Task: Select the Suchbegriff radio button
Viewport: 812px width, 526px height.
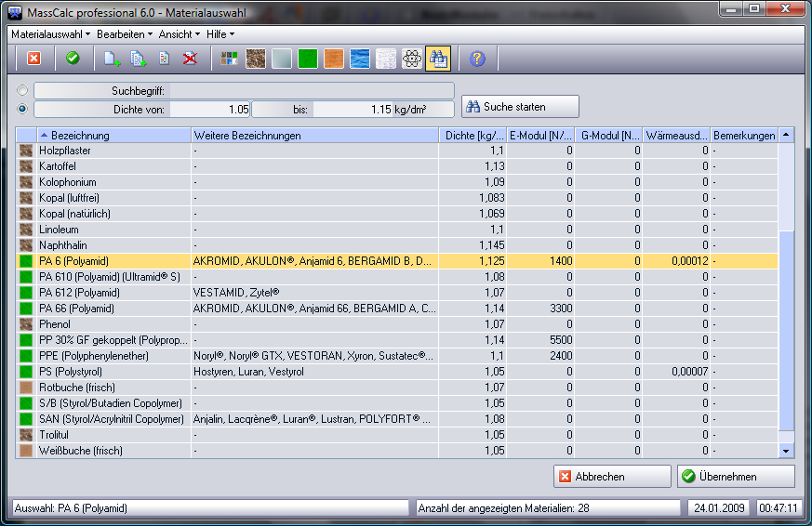Action: pos(22,91)
